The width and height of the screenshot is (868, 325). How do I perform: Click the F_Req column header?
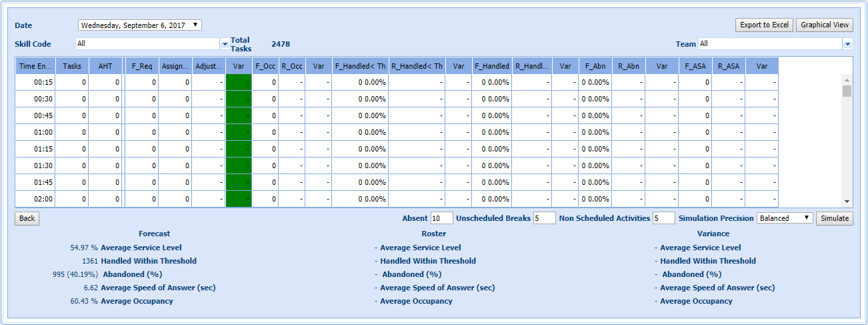141,66
